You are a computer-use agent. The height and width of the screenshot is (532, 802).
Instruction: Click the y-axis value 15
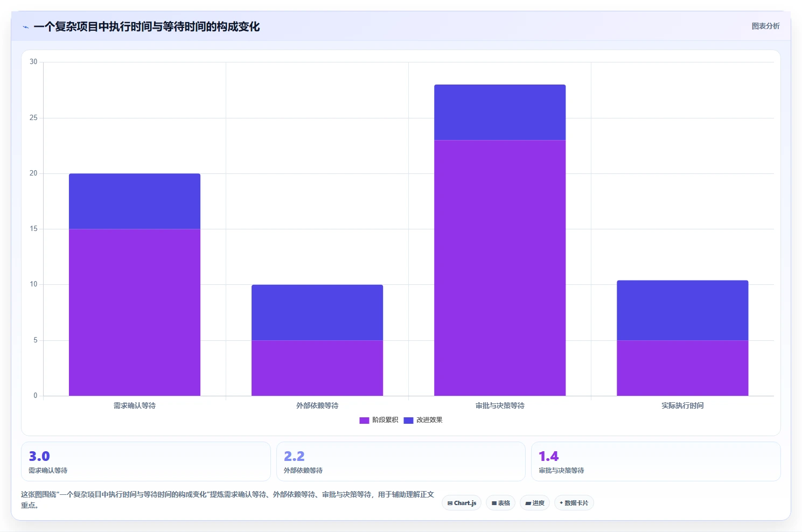33,229
